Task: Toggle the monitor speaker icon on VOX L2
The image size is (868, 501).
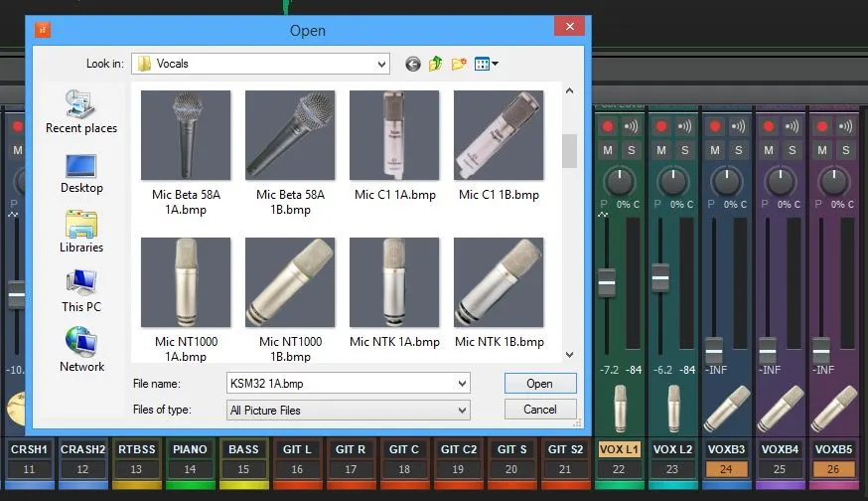Action: coord(685,127)
